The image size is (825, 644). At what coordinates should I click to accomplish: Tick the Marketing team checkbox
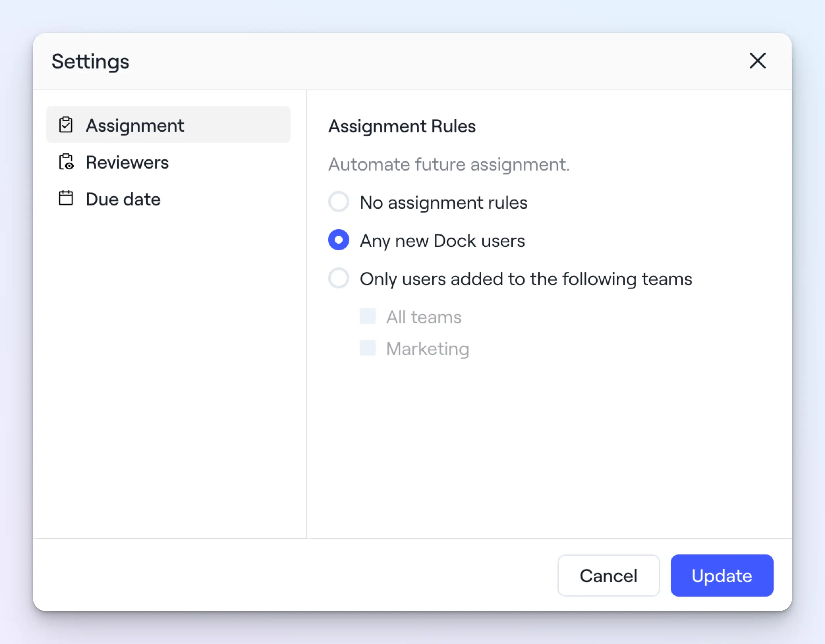[x=368, y=348]
